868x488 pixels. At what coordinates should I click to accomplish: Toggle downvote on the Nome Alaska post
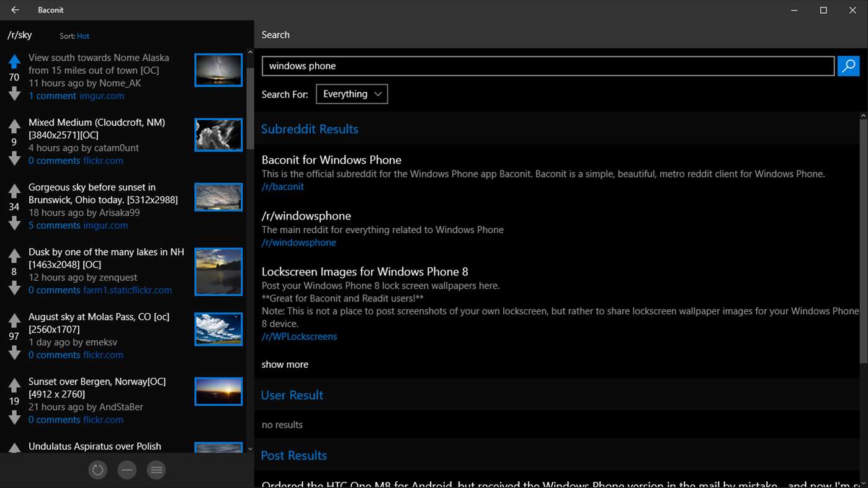(14, 94)
